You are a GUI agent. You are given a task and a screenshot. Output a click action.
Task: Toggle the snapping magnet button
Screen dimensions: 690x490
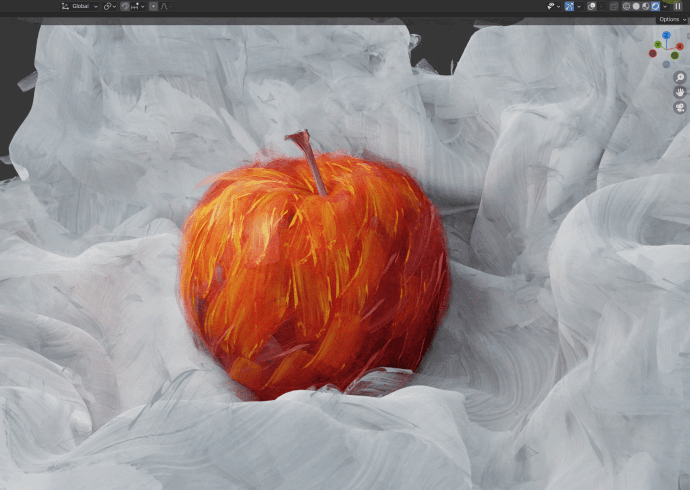pos(125,6)
